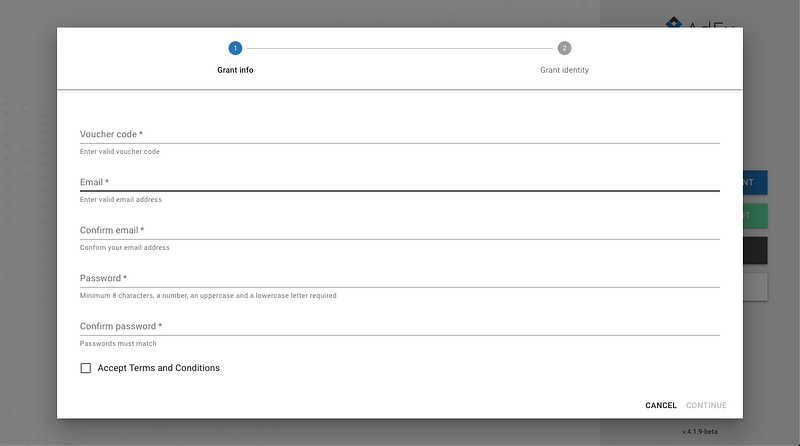Click the 'Confirm your email address' hint

point(124,247)
